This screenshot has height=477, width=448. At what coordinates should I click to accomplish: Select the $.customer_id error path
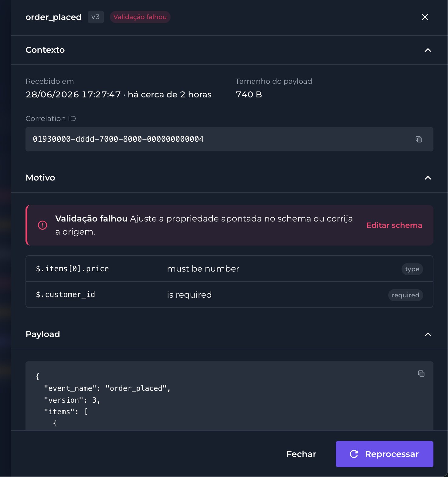coord(65,295)
